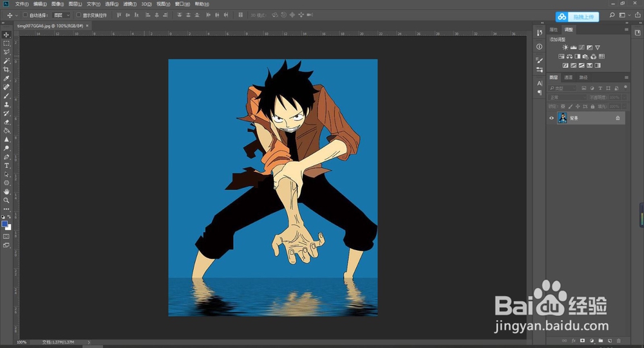This screenshot has height=348, width=644.
Task: Swap foreground and background colors
Action: (x=10, y=217)
